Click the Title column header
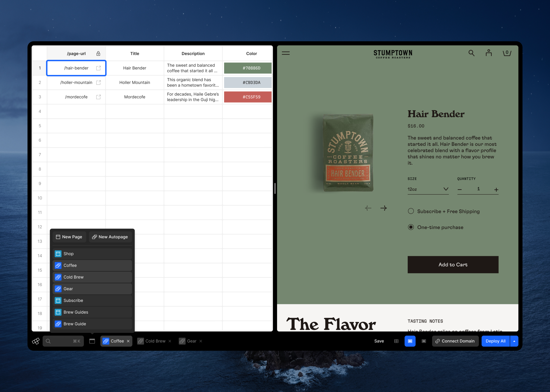 135,54
